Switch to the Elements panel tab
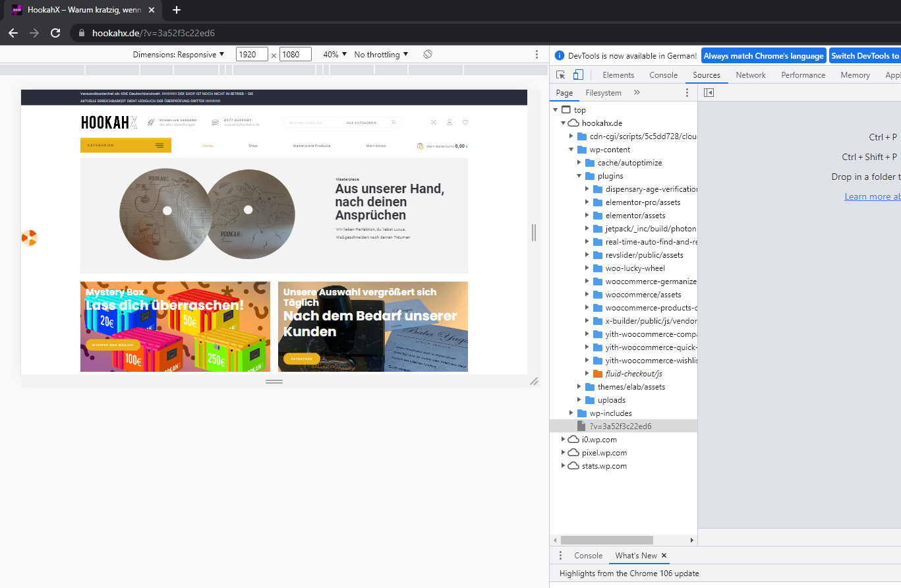Image resolution: width=901 pixels, height=588 pixels. click(618, 75)
